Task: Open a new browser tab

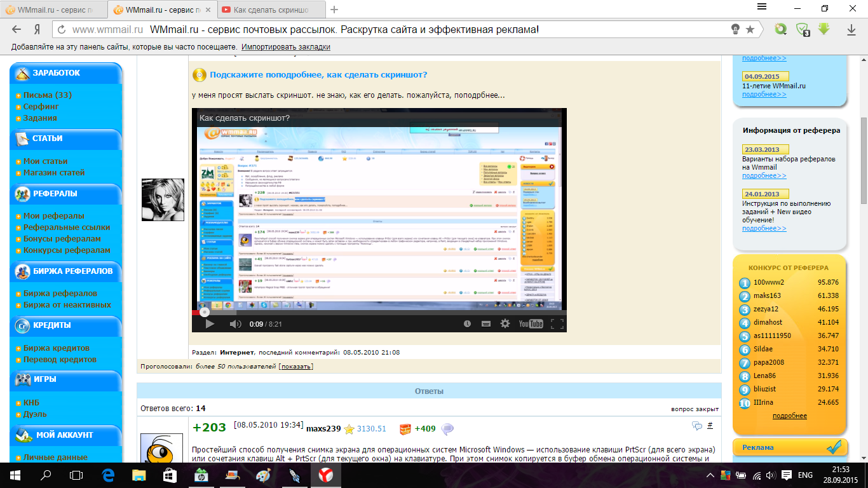Action: coord(335,10)
